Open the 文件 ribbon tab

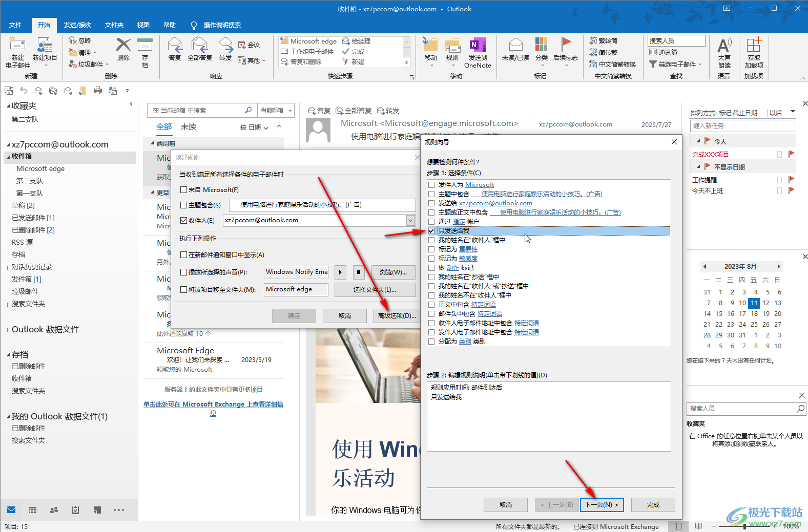pos(15,25)
